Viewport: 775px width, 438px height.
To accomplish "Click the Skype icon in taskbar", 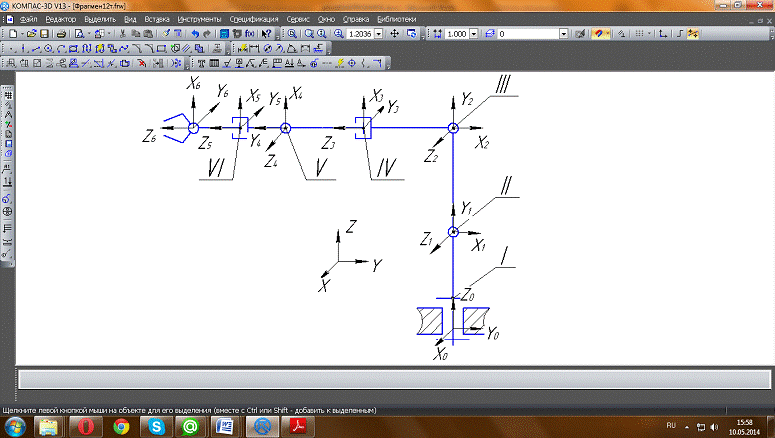I will click(x=155, y=426).
